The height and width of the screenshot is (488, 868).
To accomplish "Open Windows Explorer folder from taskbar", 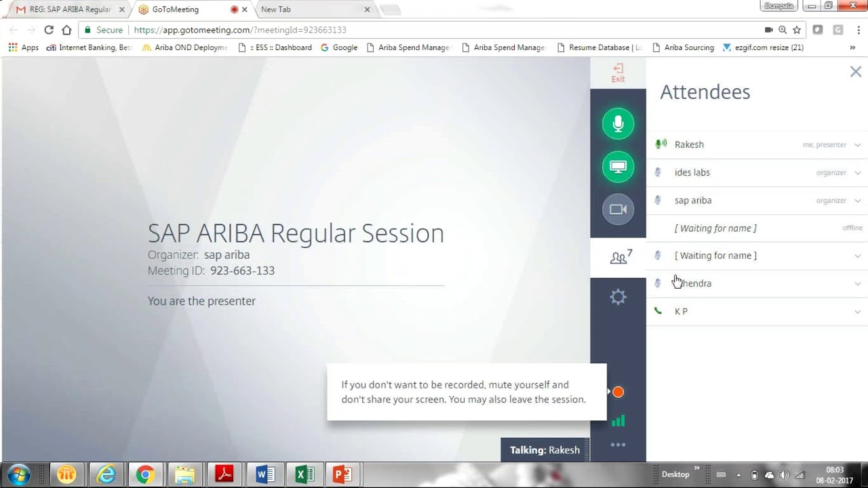I will [x=184, y=474].
